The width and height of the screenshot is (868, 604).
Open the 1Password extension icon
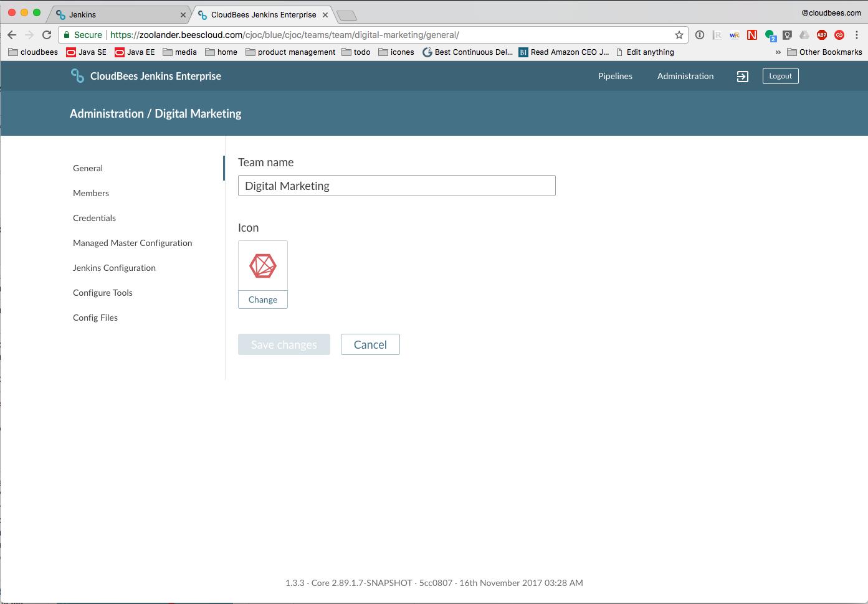(700, 35)
